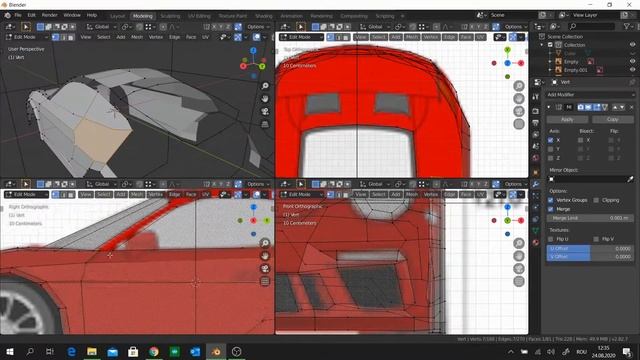Open the Object Data properties tab (green triangle)
Image resolution: width=640 pixels, height=360 pixels.
coord(536,231)
